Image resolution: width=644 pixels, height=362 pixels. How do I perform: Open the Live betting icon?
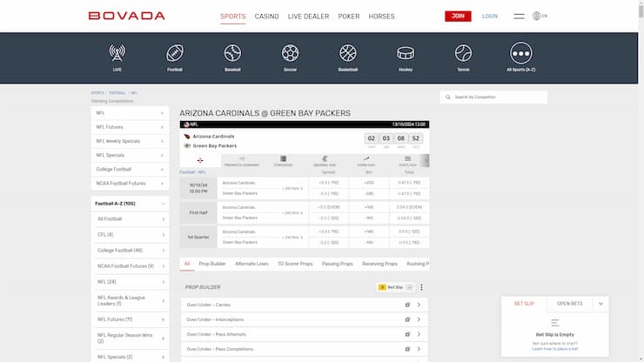coord(117,57)
